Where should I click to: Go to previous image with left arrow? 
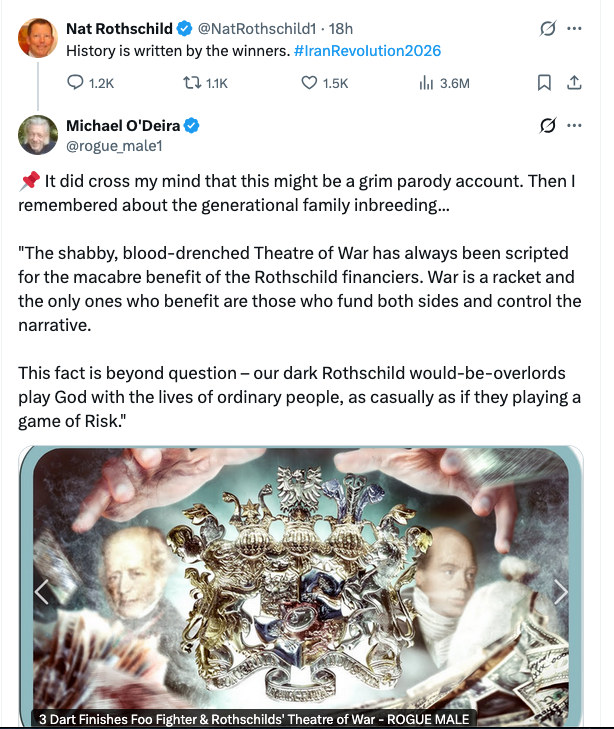pos(43,592)
